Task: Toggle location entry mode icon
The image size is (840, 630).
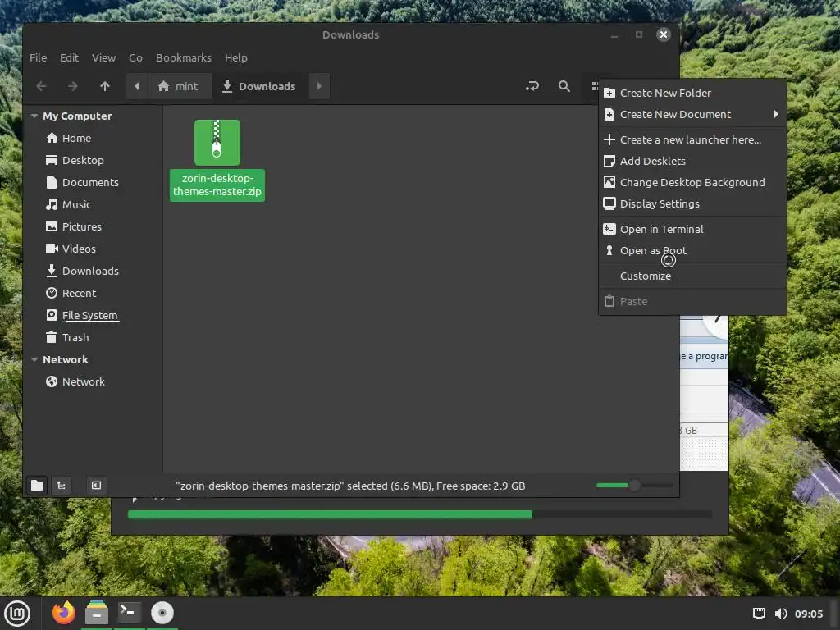Action: [x=532, y=86]
